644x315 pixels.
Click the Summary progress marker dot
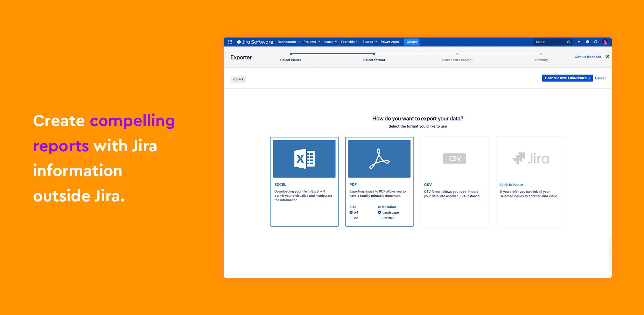pos(540,54)
